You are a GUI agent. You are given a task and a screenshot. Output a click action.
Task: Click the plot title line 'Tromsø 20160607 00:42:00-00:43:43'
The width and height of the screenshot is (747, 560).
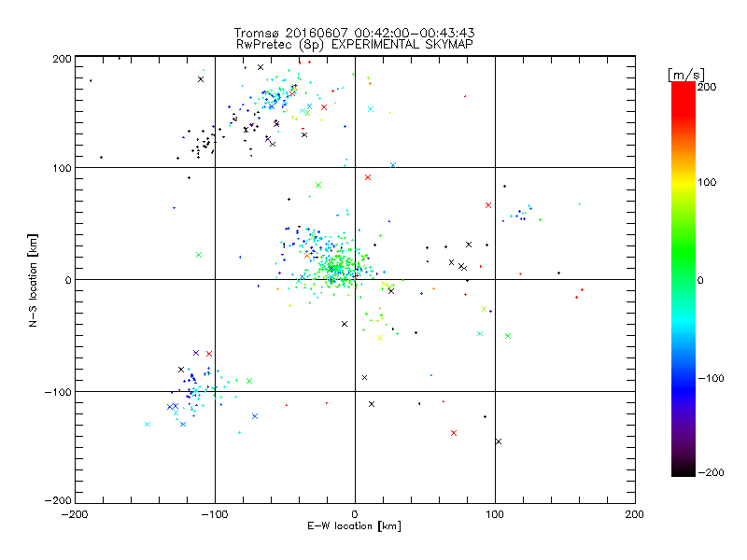coord(355,33)
